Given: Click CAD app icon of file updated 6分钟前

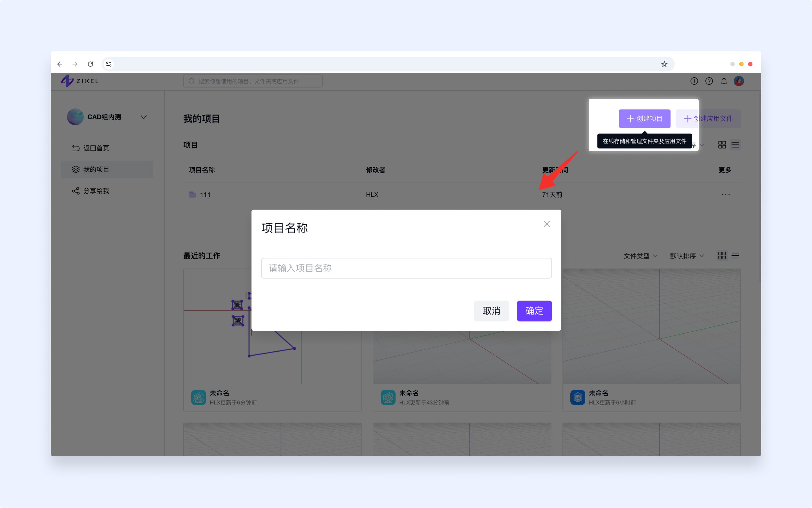Looking at the screenshot, I should click(198, 397).
